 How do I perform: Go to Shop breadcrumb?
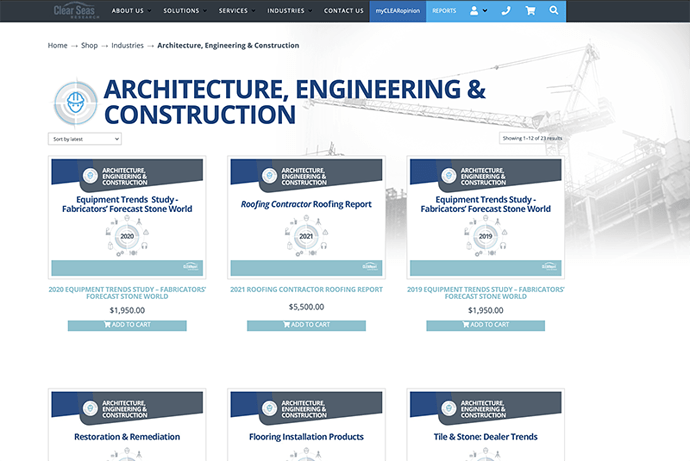[89, 45]
